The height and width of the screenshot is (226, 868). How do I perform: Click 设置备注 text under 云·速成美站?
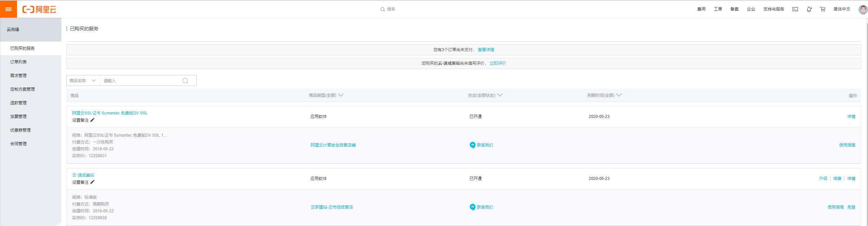(80, 182)
